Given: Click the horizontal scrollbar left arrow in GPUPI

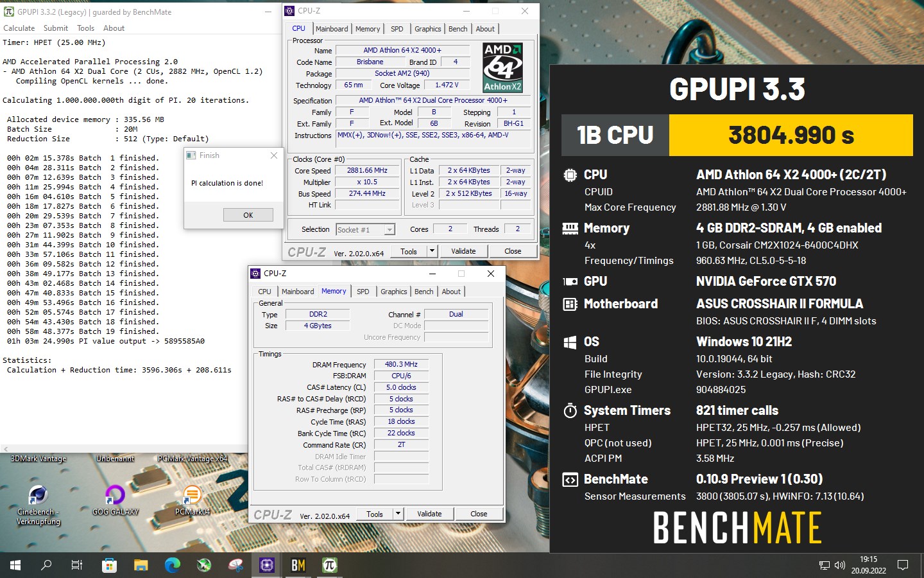Looking at the screenshot, I should point(5,449).
